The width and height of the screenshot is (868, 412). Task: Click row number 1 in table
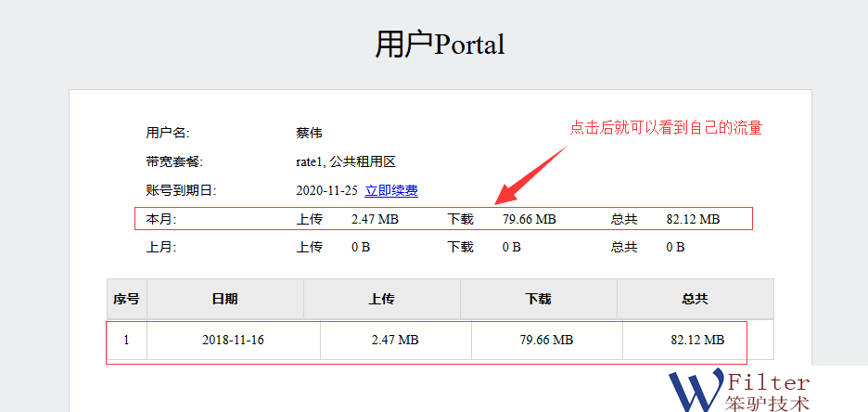pos(126,341)
